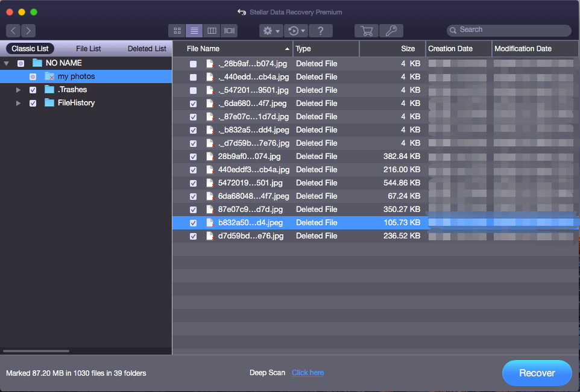Viewport: 580px width, 392px height.
Task: Switch to the File List tab
Action: click(89, 49)
